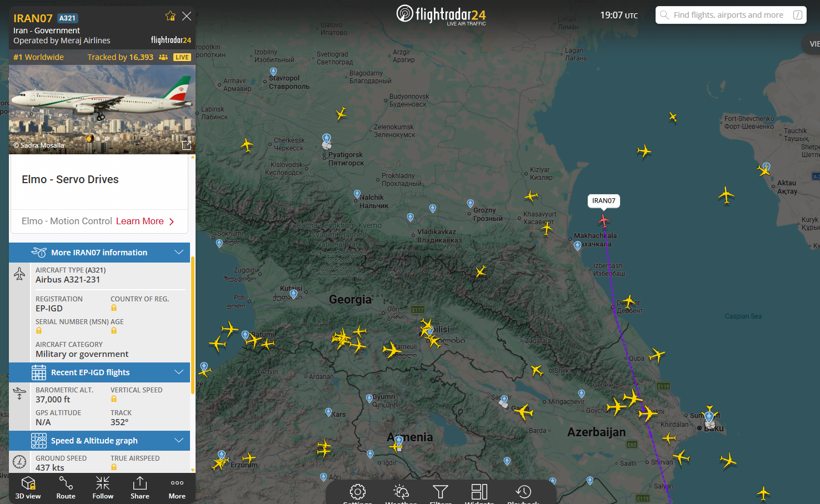Open the 3D view of the flight
This screenshot has height=504, width=820.
click(x=28, y=488)
